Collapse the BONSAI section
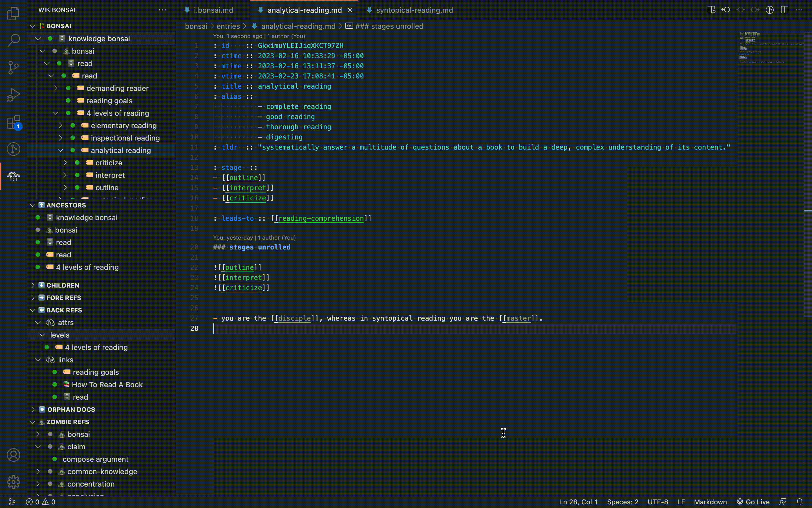 [101, 26]
